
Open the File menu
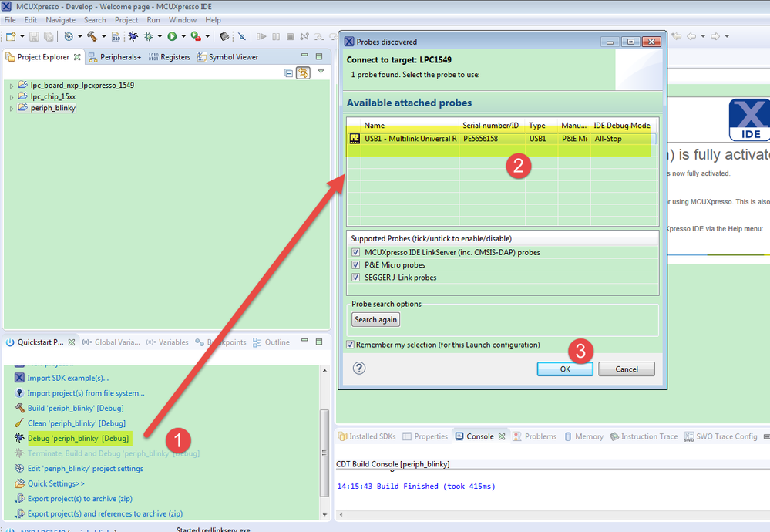click(x=10, y=20)
